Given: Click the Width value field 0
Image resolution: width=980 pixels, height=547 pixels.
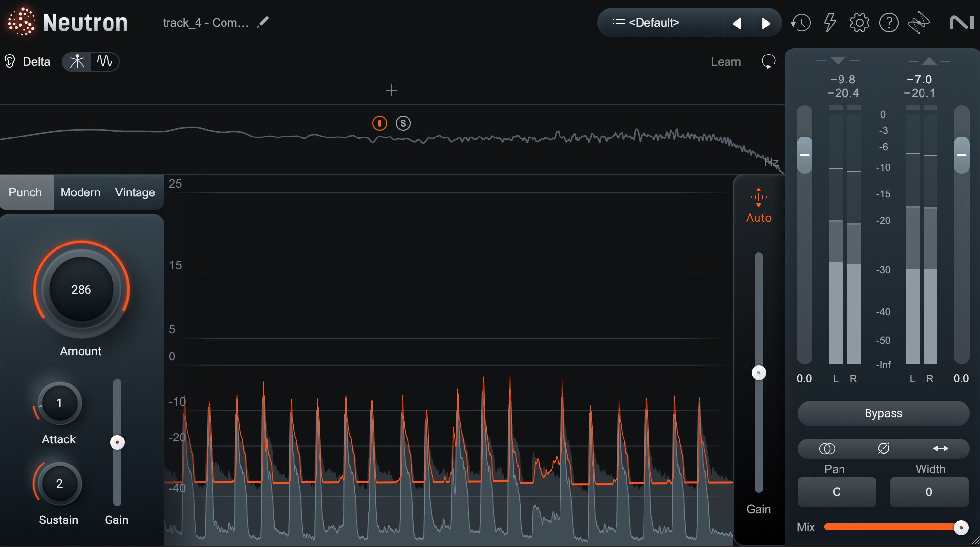Looking at the screenshot, I should (929, 492).
